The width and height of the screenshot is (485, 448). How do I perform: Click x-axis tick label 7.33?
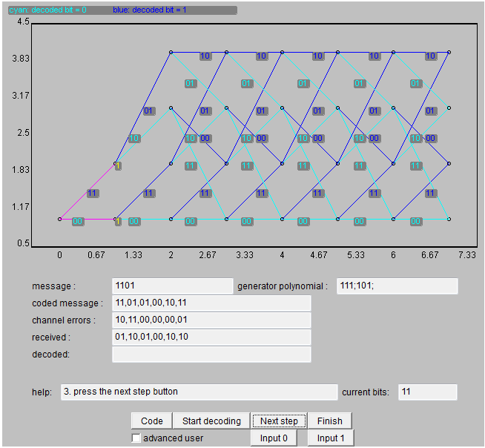(x=466, y=255)
